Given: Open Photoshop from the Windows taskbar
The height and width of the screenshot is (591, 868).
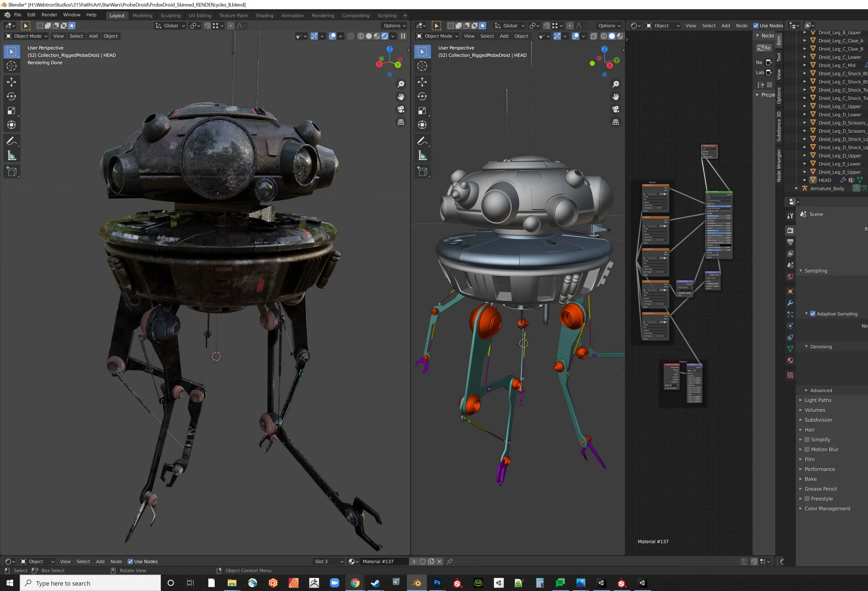Looking at the screenshot, I should point(437,583).
